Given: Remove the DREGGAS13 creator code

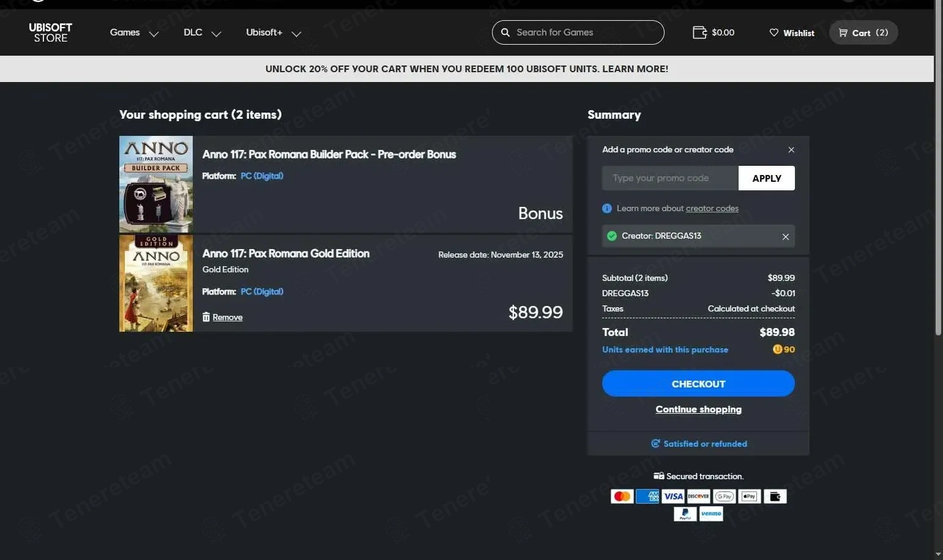Looking at the screenshot, I should (x=785, y=237).
